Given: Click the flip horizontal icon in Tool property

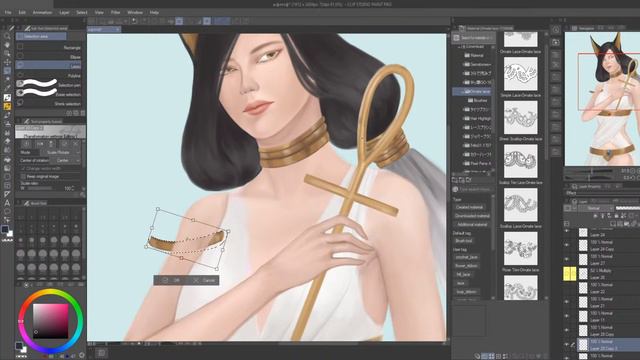Looking at the screenshot, I should 40,144.
